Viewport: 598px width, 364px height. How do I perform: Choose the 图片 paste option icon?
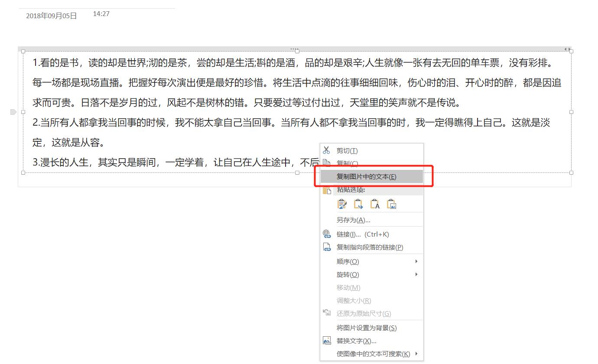coord(391,203)
